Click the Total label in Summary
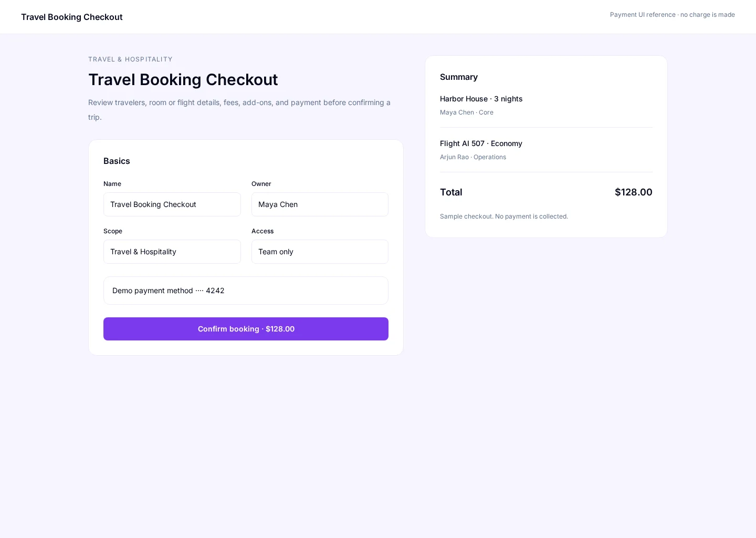Viewport: 756px width, 538px height. coord(451,192)
